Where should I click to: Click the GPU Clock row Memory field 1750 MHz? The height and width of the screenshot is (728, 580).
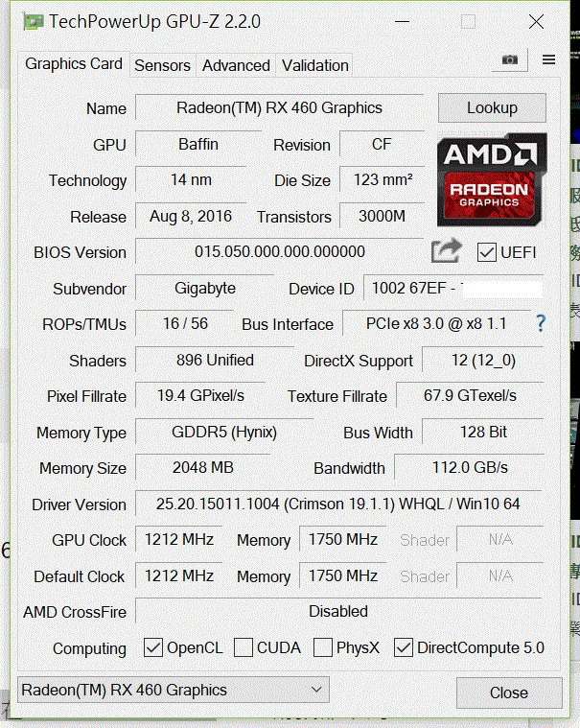pos(343,539)
